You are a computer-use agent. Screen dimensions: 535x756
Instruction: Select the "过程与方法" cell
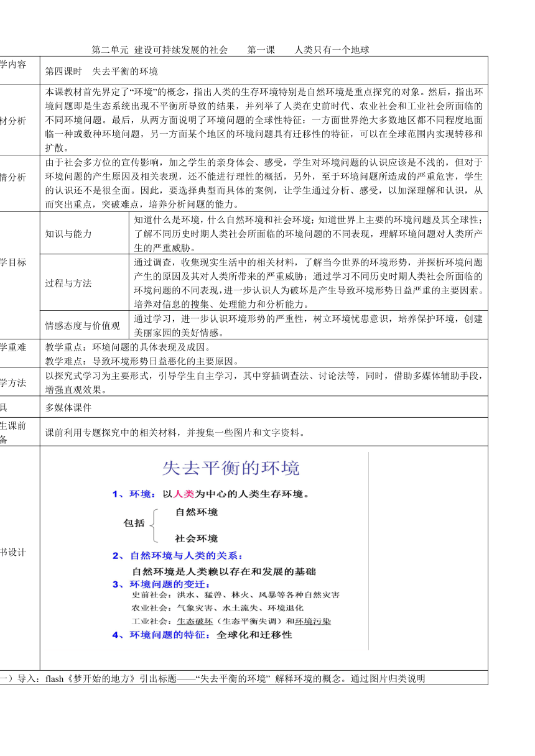coord(86,283)
